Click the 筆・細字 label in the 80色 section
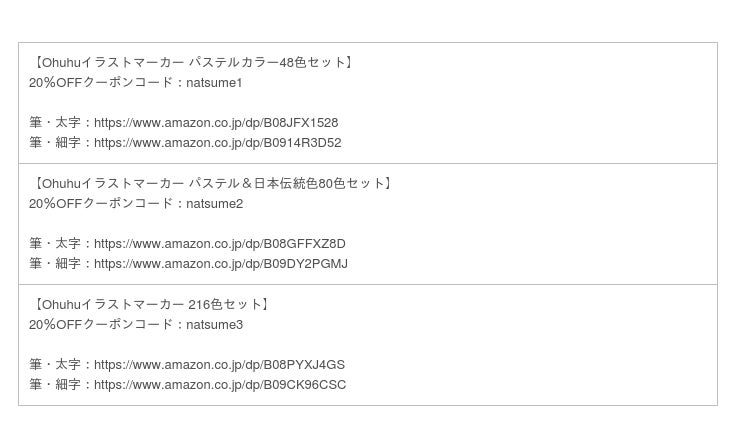740x446 pixels. (x=55, y=264)
